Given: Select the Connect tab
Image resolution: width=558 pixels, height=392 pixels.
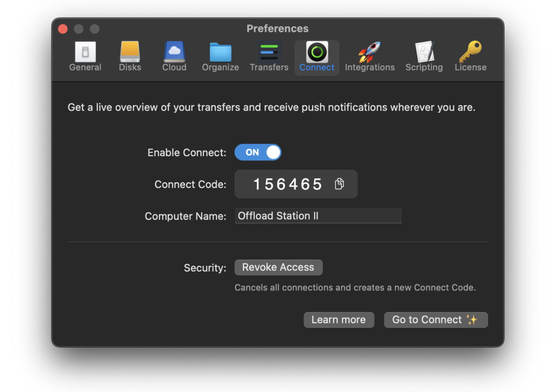Looking at the screenshot, I should 317,57.
